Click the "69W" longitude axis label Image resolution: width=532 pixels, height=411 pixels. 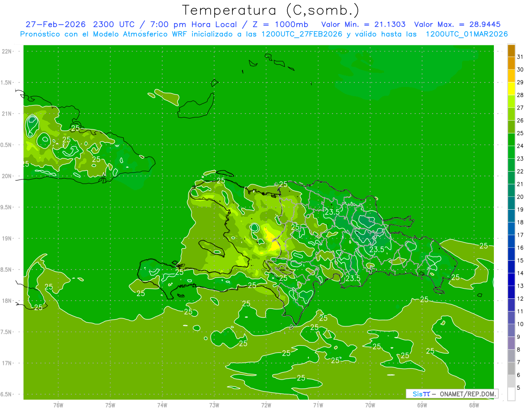click(x=422, y=405)
